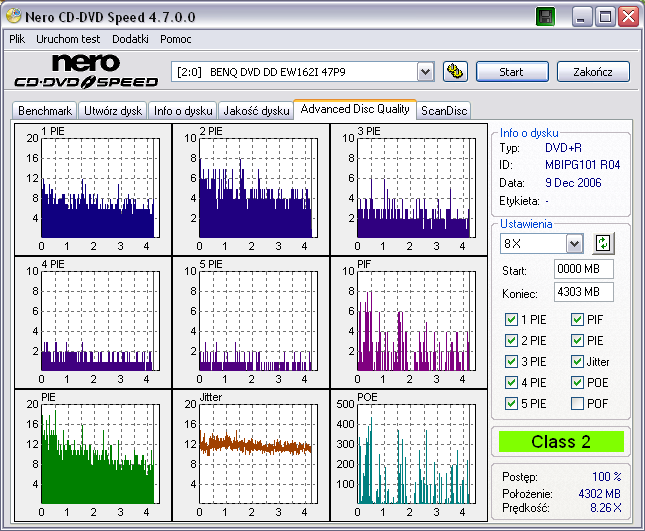Switch to the Utwórz dysk tab
Image resolution: width=645 pixels, height=531 pixels.
click(x=113, y=111)
